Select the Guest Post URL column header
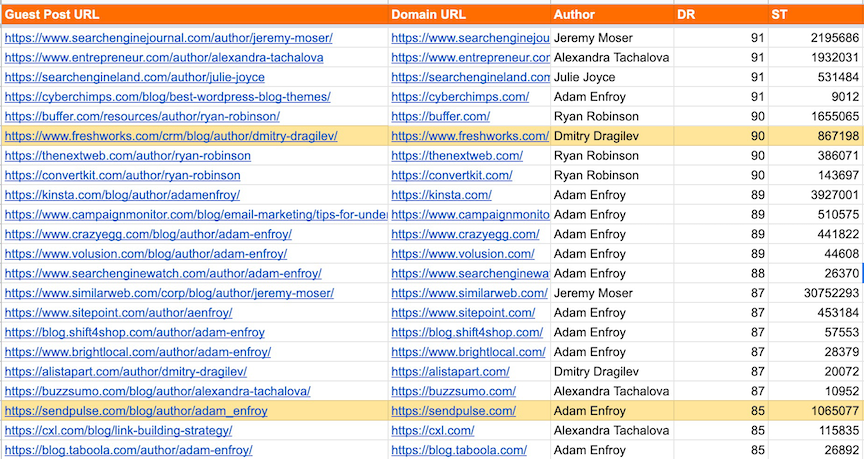The image size is (864, 459). [195, 15]
